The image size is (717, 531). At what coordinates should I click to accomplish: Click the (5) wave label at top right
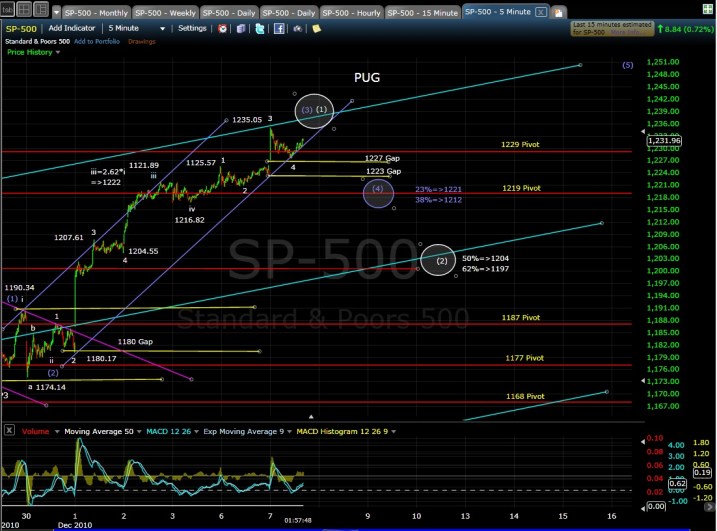coord(627,65)
